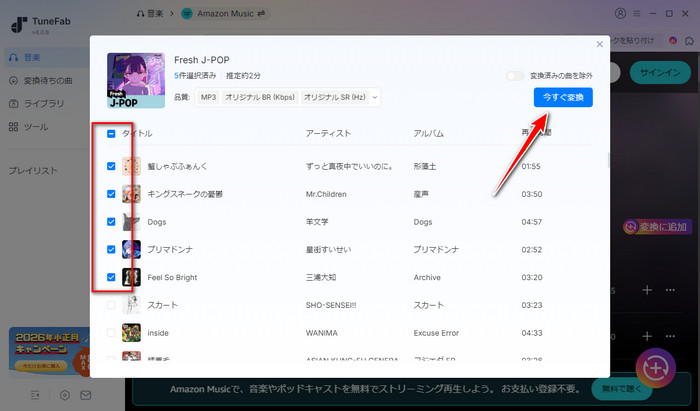The height and width of the screenshot is (411, 700).
Task: Click Feel So Bright album thumbnail
Action: coord(131,277)
